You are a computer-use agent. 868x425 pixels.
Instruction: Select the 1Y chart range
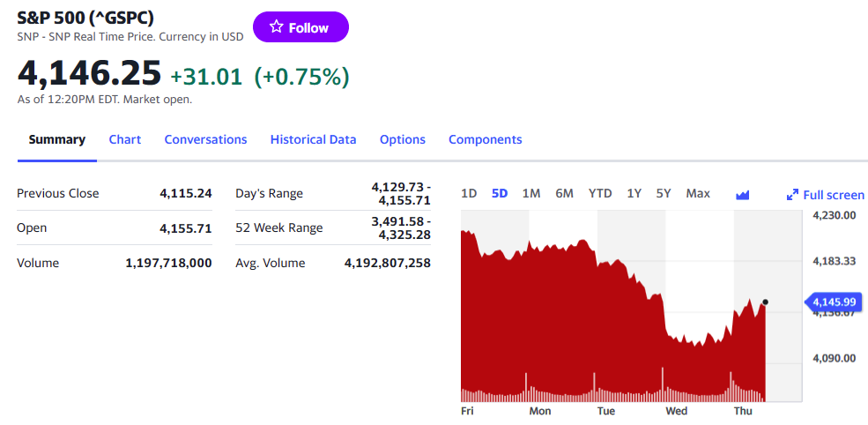[x=634, y=193]
